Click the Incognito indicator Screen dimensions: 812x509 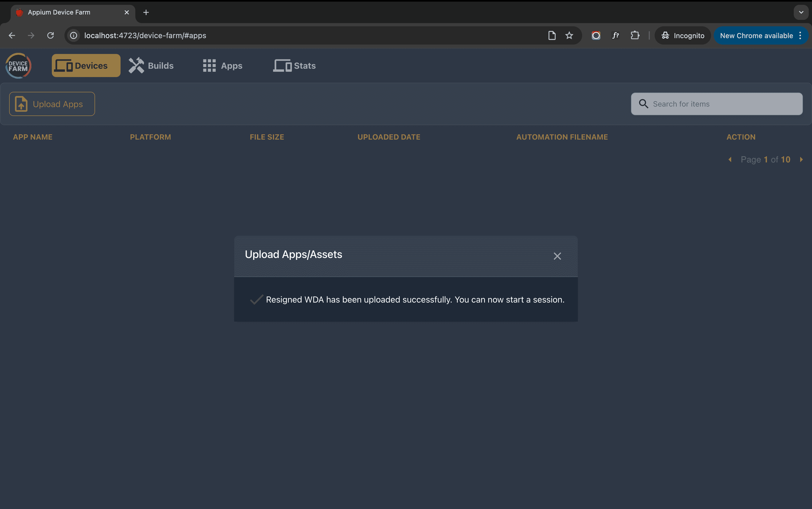[x=683, y=36]
